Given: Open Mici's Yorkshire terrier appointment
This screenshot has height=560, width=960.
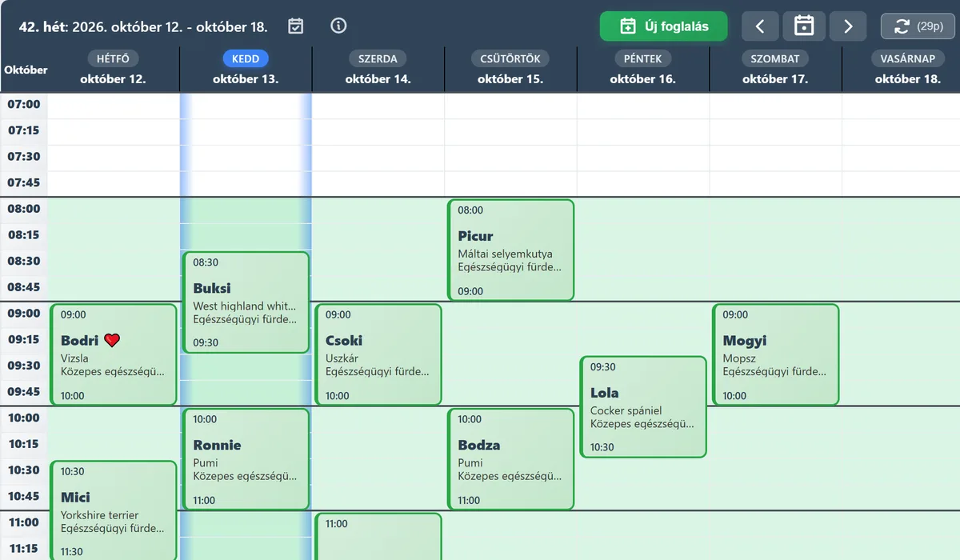Looking at the screenshot, I should click(x=114, y=510).
